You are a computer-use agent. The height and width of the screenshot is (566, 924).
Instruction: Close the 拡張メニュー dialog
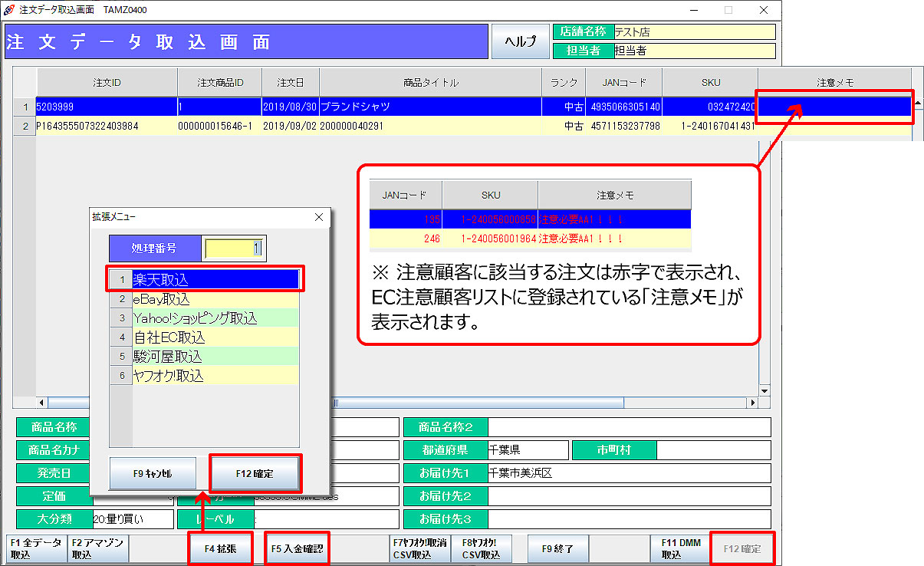(x=319, y=217)
